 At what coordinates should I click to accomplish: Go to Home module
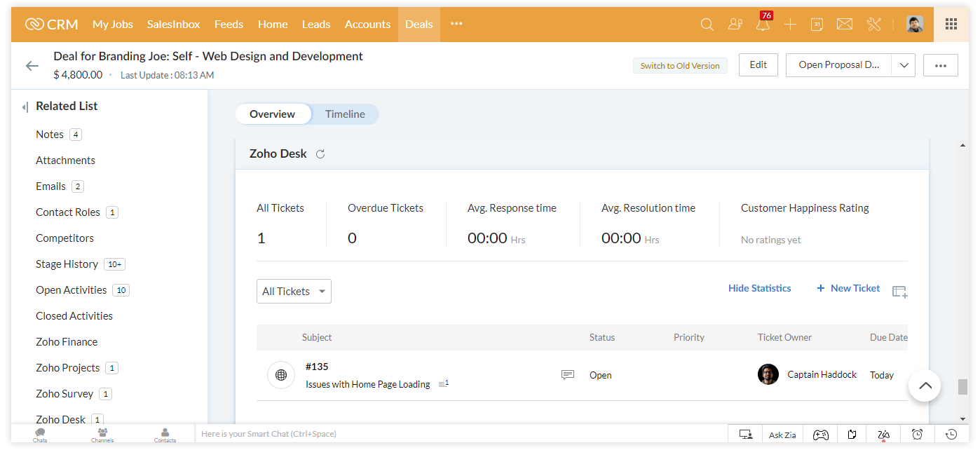tap(273, 25)
